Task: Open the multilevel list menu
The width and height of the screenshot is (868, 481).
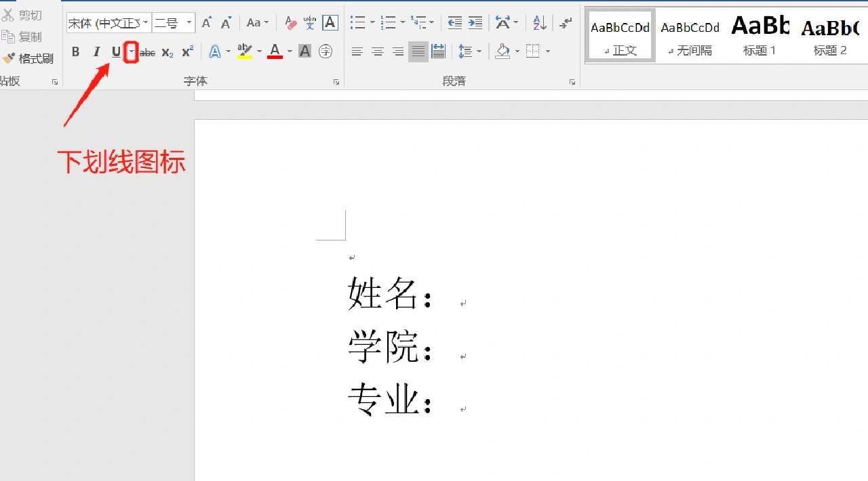Action: pos(423,23)
